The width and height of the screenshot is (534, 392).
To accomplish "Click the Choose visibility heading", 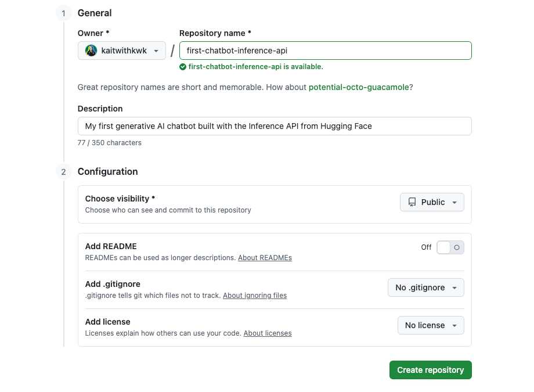I will coord(120,199).
